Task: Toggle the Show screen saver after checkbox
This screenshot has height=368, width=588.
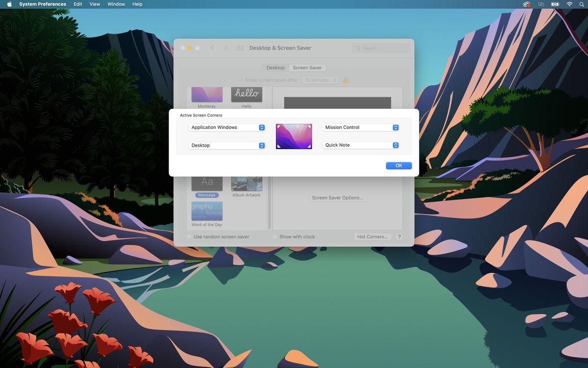Action: pos(241,79)
